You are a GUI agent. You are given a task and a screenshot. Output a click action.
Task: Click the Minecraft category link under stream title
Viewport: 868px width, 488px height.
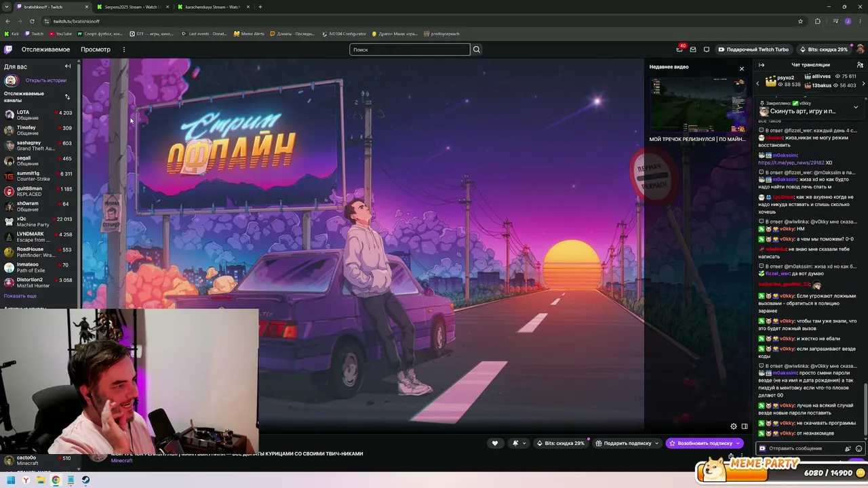(x=122, y=461)
